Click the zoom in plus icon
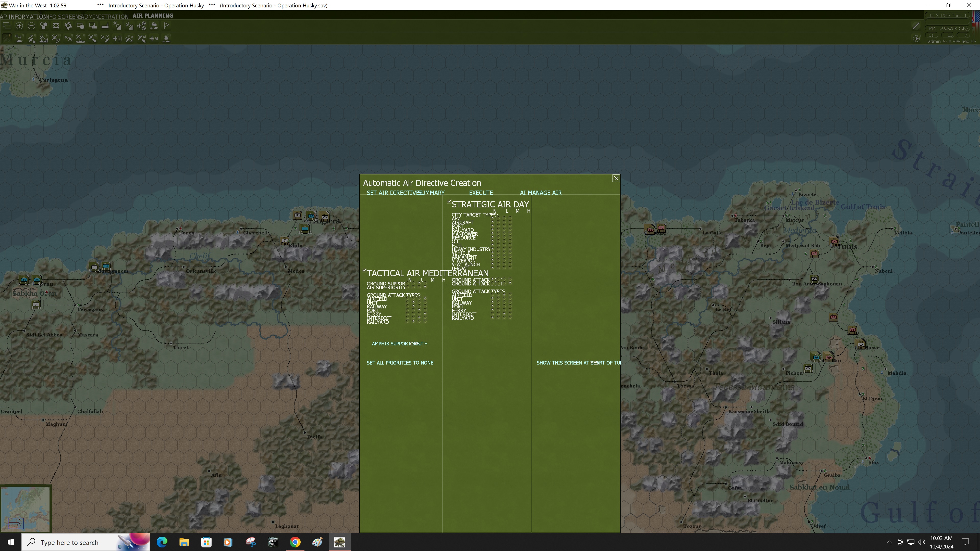 click(19, 26)
